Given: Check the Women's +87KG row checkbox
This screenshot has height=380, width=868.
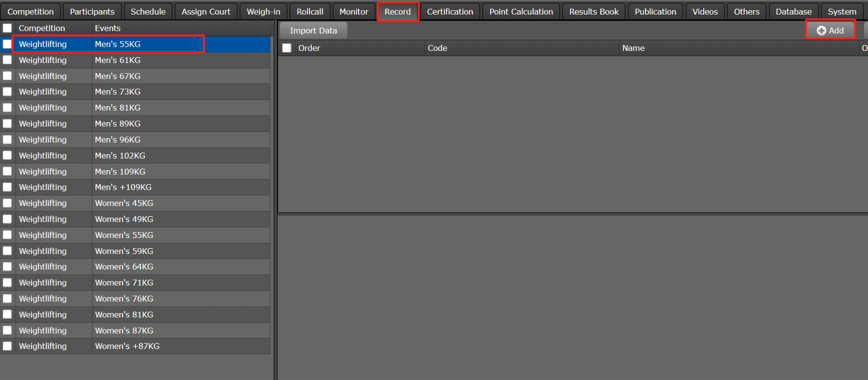Looking at the screenshot, I should tap(7, 346).
